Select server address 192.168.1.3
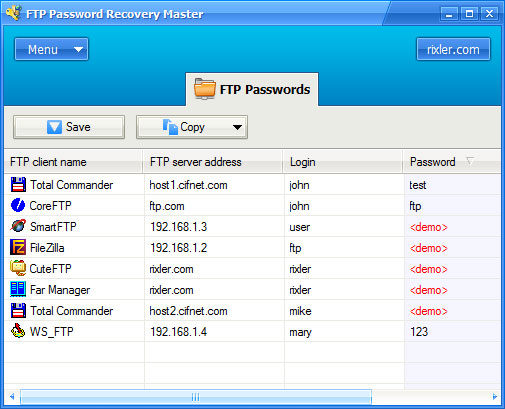 click(179, 227)
